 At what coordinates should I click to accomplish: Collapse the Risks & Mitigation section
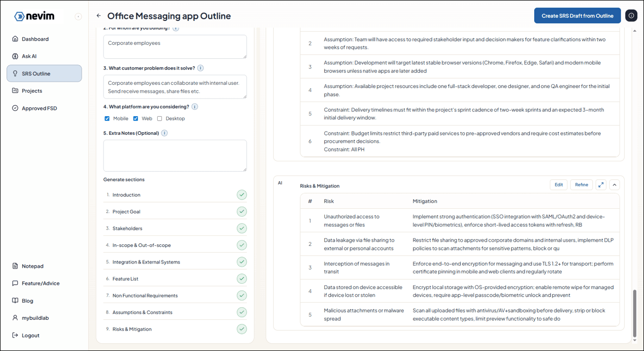(614, 185)
